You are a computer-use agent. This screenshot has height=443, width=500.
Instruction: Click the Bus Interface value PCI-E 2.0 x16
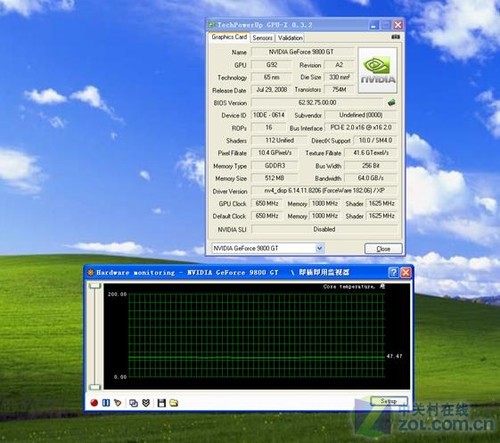click(361, 128)
